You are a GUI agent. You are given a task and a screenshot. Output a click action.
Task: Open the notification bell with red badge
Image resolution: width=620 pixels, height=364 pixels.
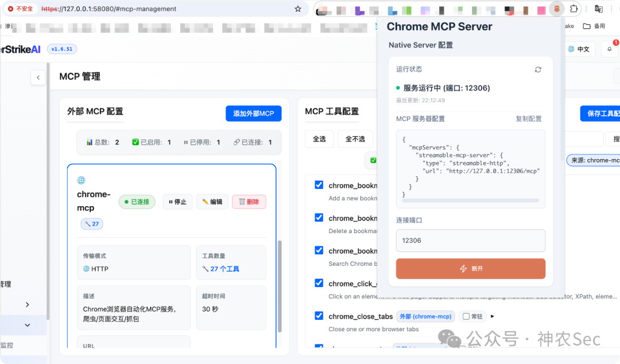pos(609,49)
